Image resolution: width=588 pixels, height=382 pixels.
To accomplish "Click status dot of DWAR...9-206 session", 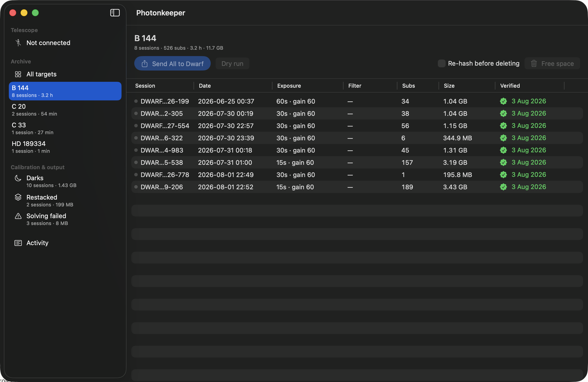I will point(136,187).
